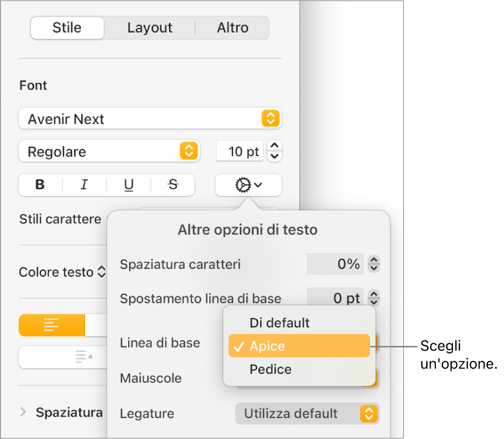This screenshot has height=439, width=504.
Task: Toggle underline formatting button
Action: (x=129, y=185)
